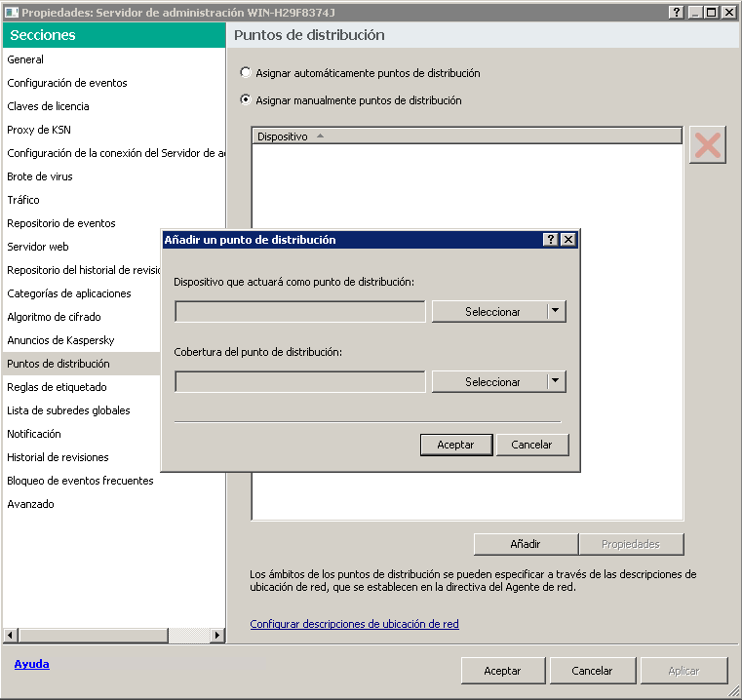Open Reglas de etiquetado section

tap(81, 387)
